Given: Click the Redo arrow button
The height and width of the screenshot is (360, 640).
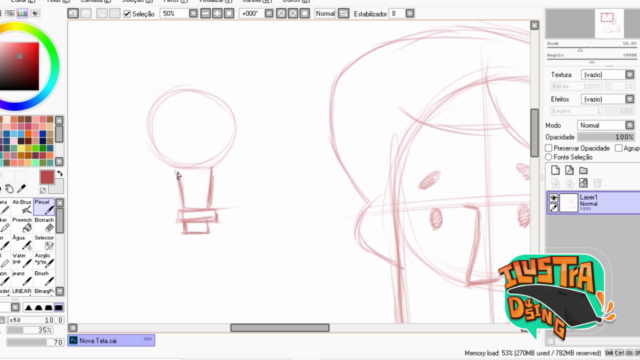Looking at the screenshot, I should pyautogui.click(x=86, y=13).
